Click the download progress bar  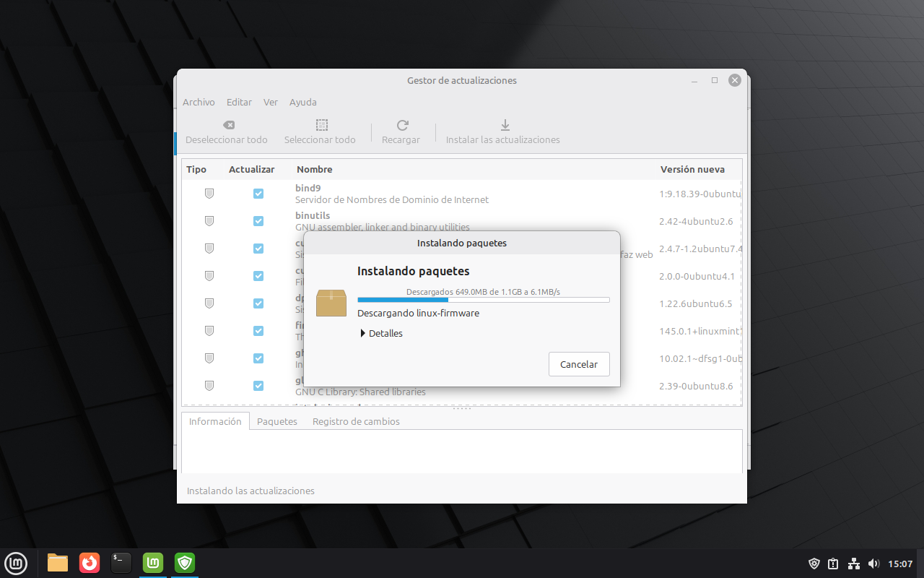tap(483, 299)
